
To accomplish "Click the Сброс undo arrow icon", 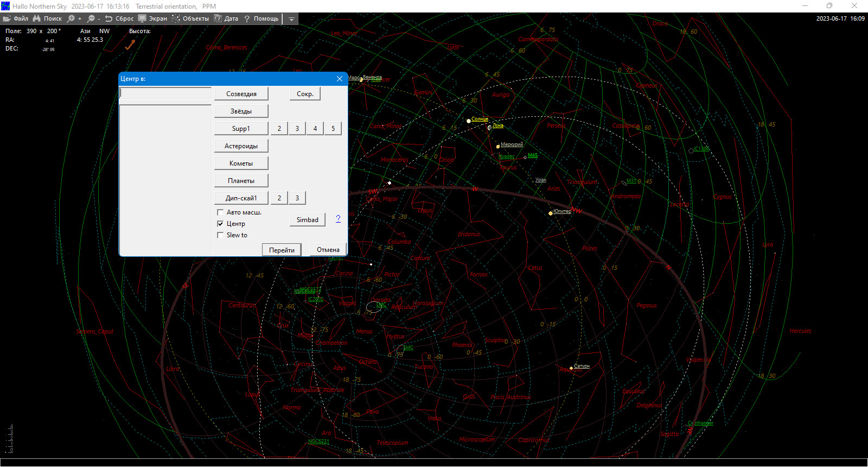I will click(x=108, y=18).
